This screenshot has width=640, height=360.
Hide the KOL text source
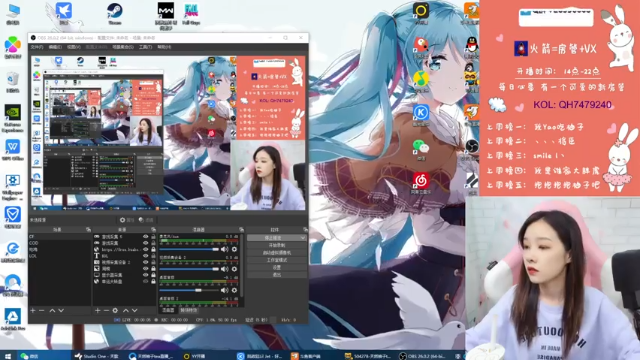point(145,256)
